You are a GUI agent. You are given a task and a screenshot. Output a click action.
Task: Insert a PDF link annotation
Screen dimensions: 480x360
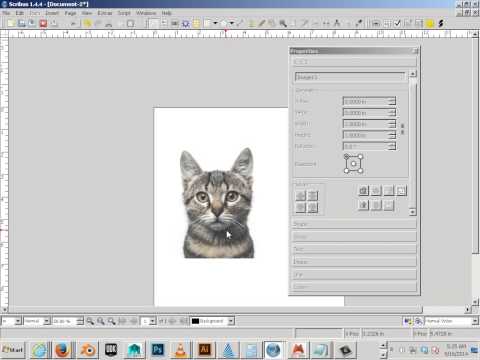(x=441, y=23)
